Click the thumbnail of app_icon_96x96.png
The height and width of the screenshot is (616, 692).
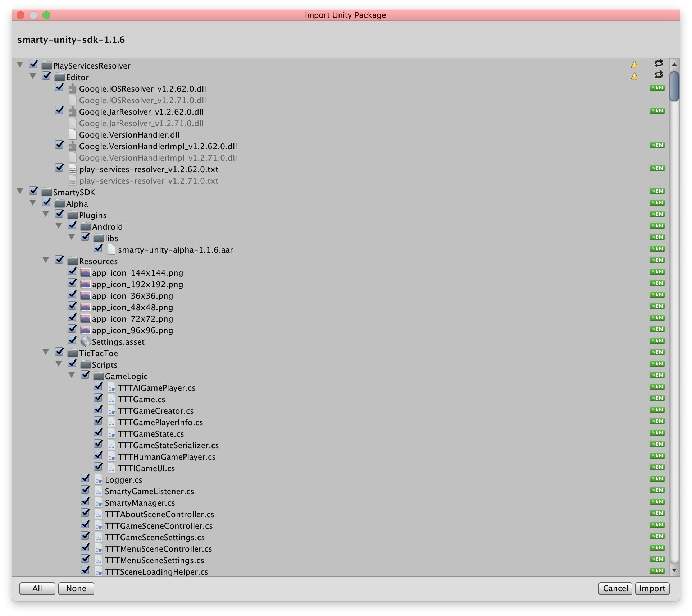pos(86,330)
